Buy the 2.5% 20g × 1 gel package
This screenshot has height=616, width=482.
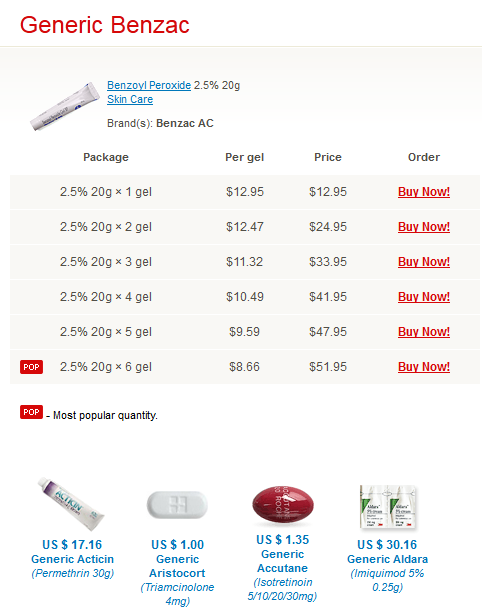coord(424,192)
